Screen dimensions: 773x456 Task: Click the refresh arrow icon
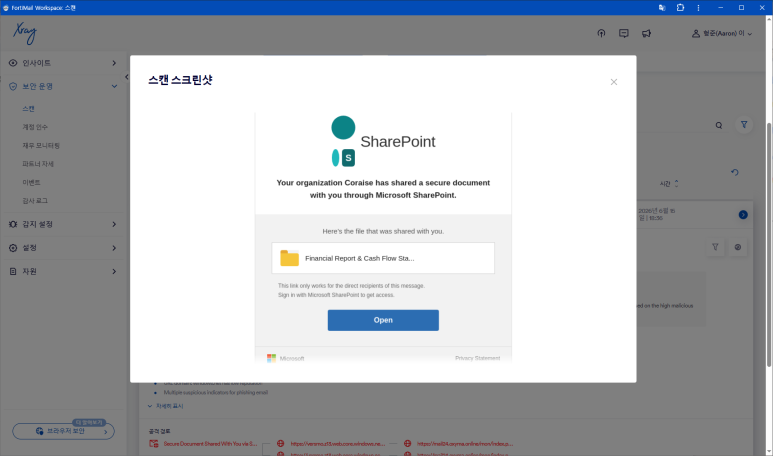click(735, 173)
